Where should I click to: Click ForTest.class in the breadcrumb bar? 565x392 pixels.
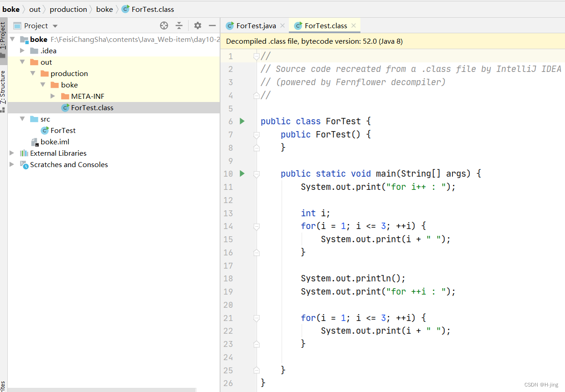[x=153, y=9]
